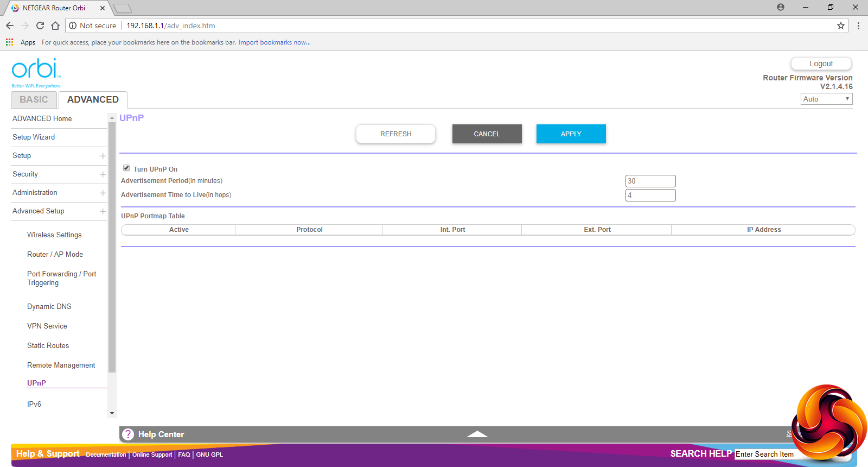The image size is (868, 467).
Task: Switch to the BASIC tab
Action: click(34, 100)
